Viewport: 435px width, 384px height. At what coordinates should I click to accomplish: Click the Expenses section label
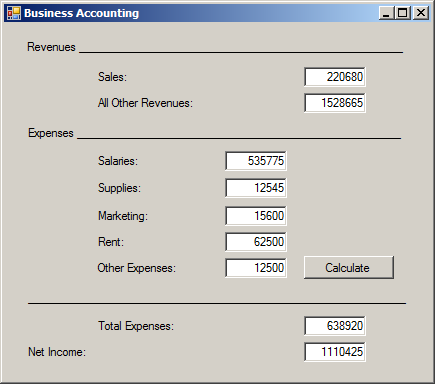51,133
